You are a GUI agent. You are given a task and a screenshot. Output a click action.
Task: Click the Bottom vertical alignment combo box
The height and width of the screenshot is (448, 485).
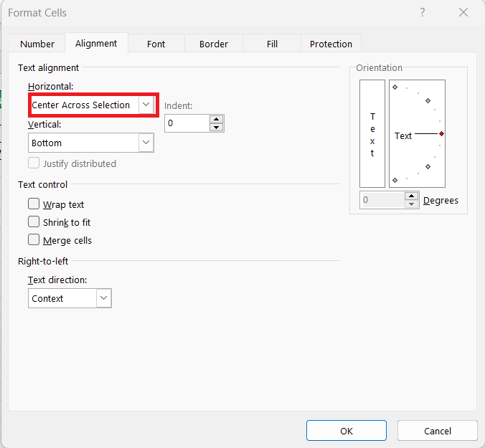(91, 143)
